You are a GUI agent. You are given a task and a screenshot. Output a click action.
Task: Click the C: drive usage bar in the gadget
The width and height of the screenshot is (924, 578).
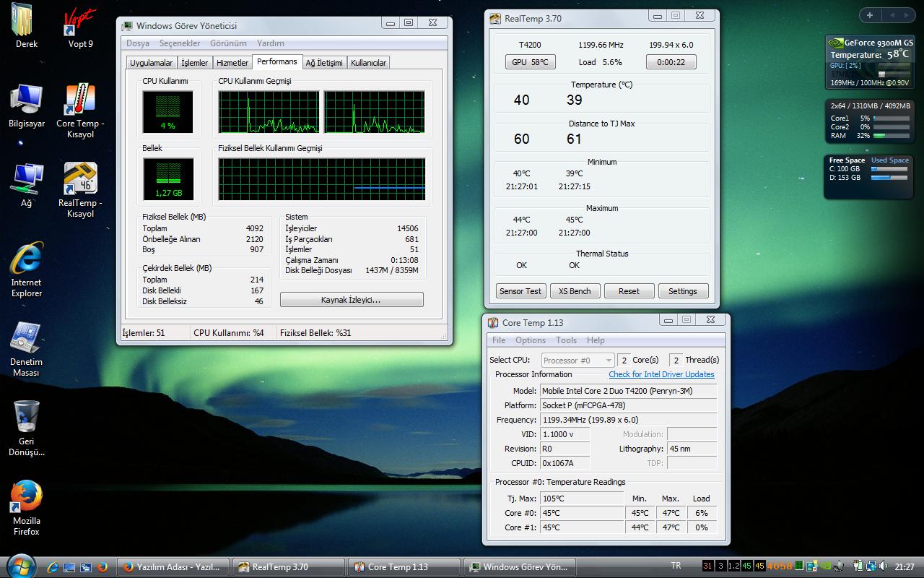(889, 169)
